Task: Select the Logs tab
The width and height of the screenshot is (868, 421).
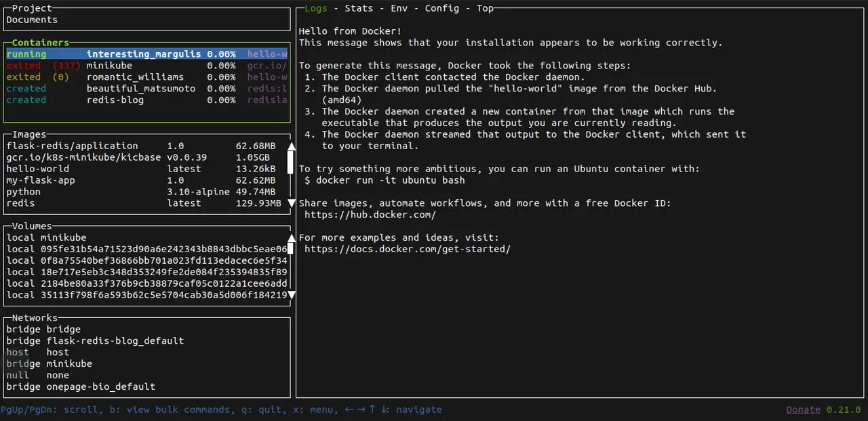Action: click(x=315, y=8)
